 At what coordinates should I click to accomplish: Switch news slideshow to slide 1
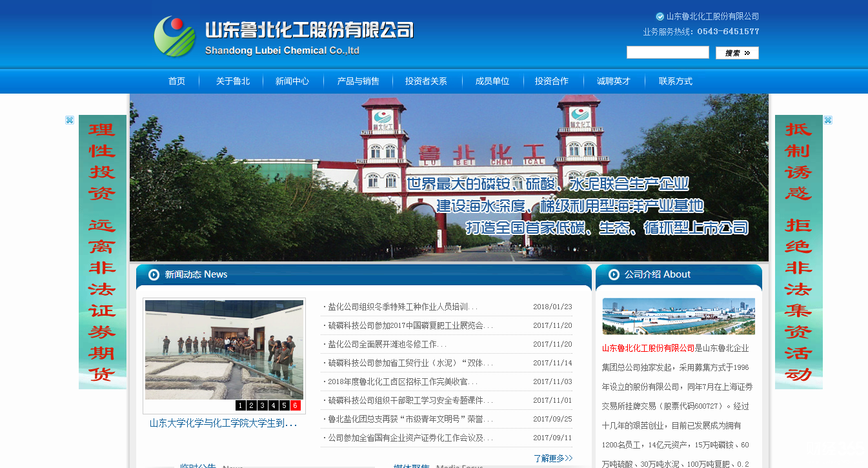[x=240, y=405]
